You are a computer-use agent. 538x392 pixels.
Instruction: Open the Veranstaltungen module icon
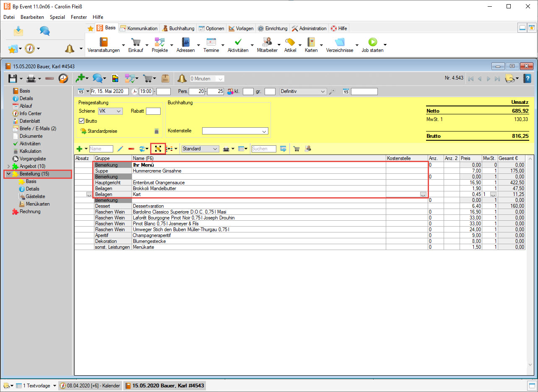click(103, 42)
